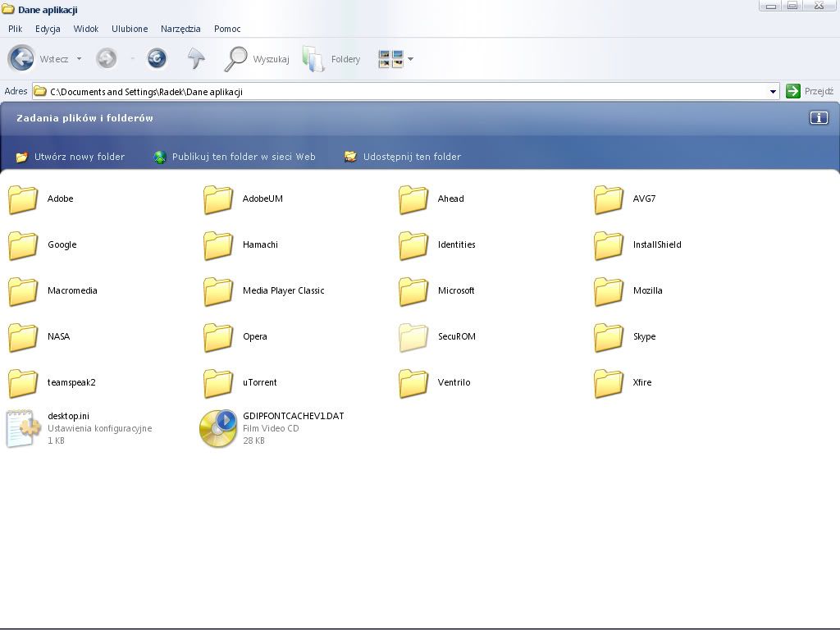
Task: Click Utwórz nowy folder link
Action: tap(71, 157)
